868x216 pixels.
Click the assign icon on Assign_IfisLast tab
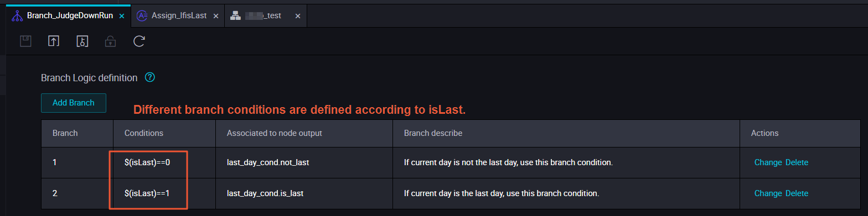[142, 15]
